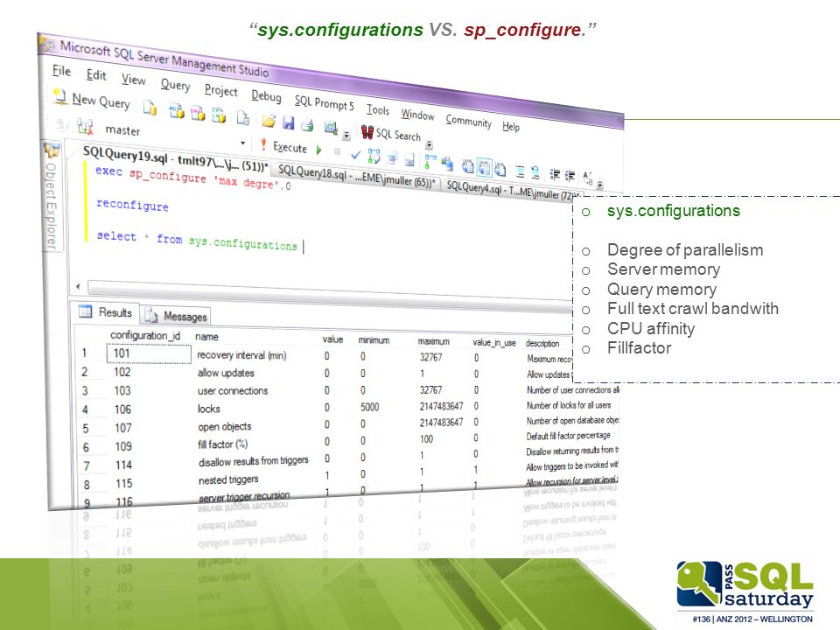Click Specify Values for Template Parameters icon

(587, 178)
